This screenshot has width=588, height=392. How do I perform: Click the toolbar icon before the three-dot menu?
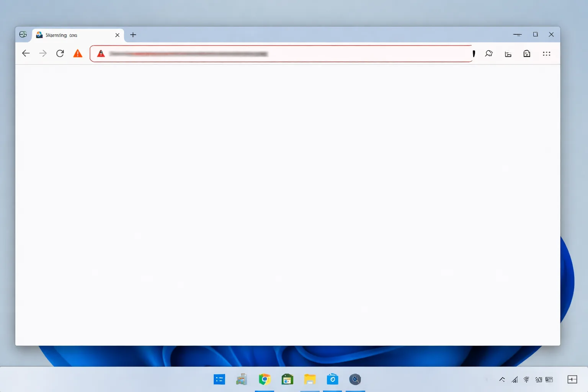527,54
